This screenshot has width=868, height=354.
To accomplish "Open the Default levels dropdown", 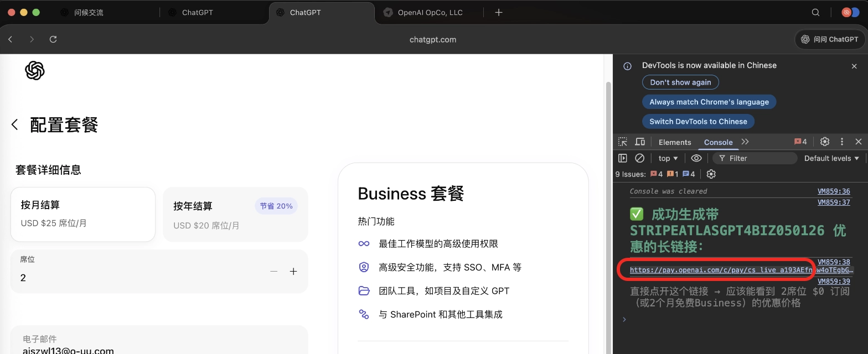I will (831, 158).
